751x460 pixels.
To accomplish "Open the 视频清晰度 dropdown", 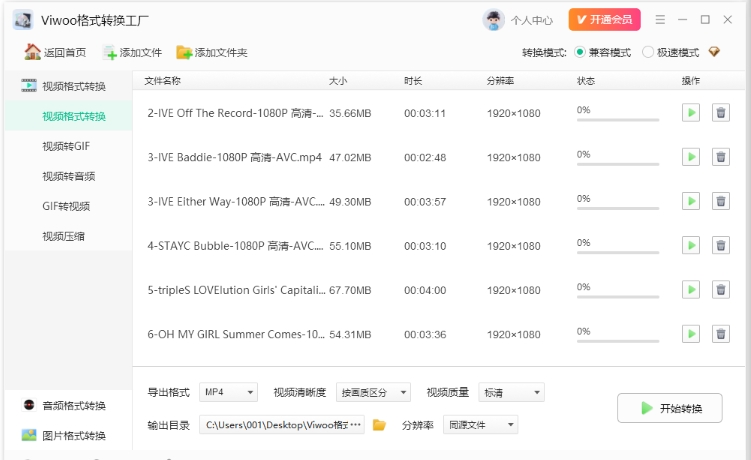I will pos(373,392).
